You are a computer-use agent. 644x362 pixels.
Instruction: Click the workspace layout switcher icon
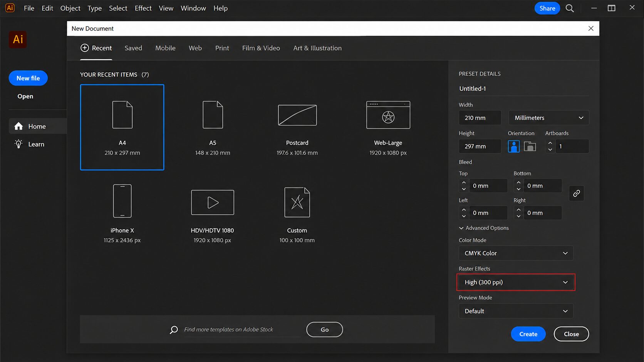click(x=611, y=8)
